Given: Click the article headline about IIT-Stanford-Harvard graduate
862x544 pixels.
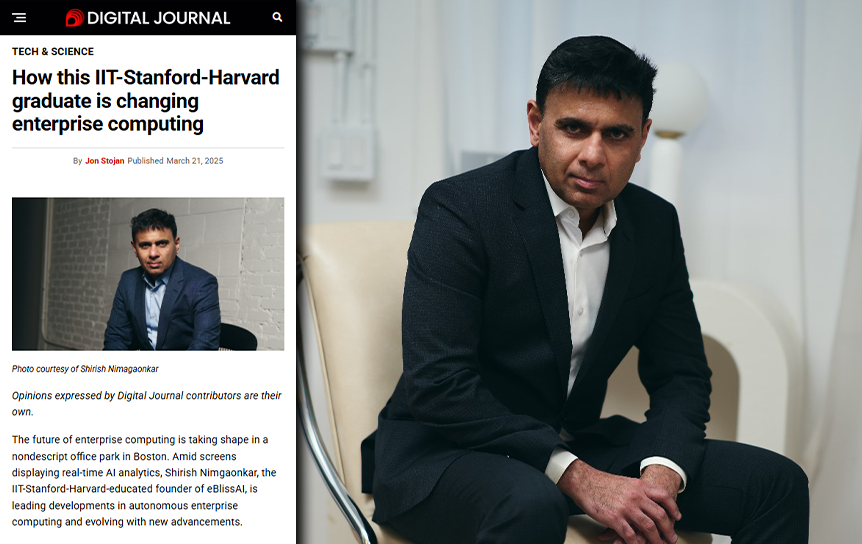Looking at the screenshot, I should click(x=146, y=101).
